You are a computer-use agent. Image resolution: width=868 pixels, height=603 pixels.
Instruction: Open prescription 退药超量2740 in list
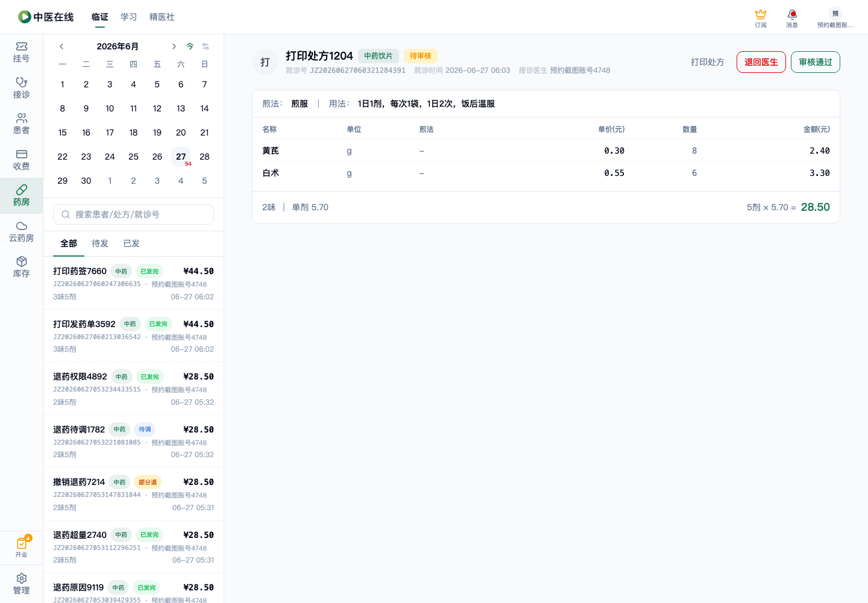(134, 547)
